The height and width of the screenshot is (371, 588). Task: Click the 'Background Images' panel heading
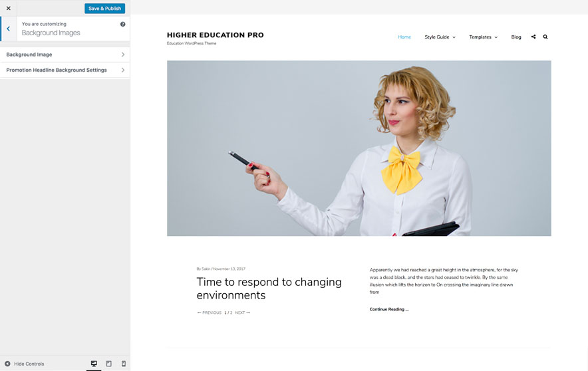51,33
